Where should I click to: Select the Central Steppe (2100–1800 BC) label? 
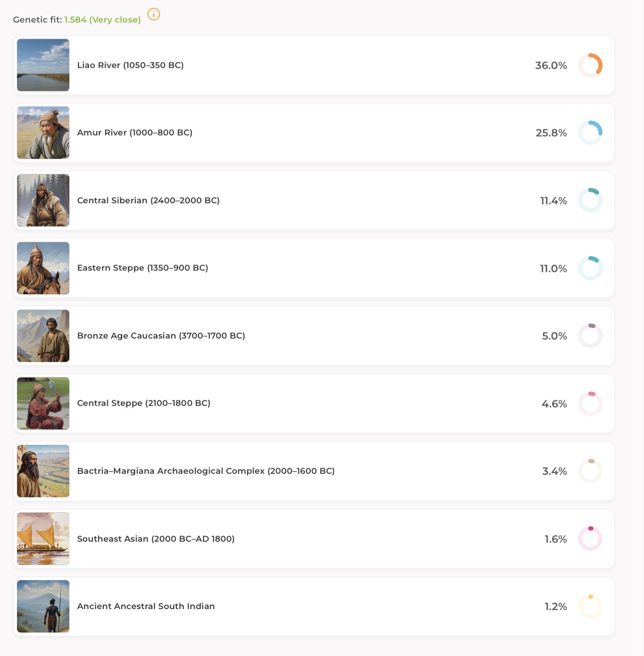point(144,403)
